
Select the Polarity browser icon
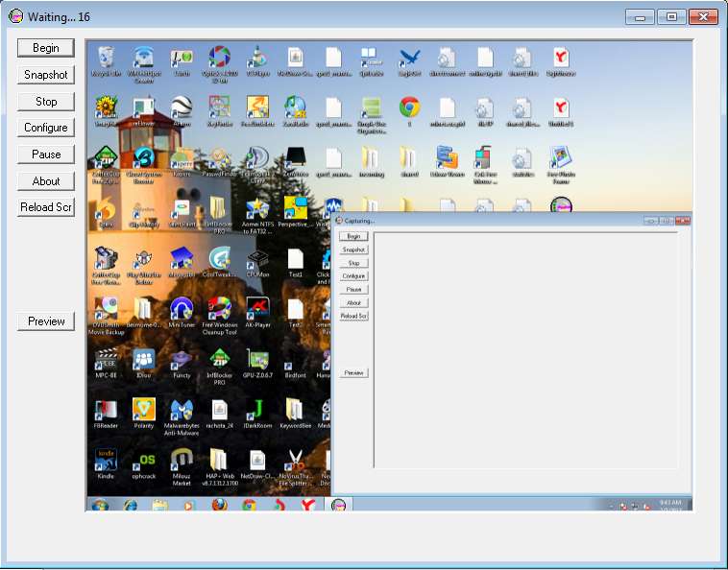[143, 411]
